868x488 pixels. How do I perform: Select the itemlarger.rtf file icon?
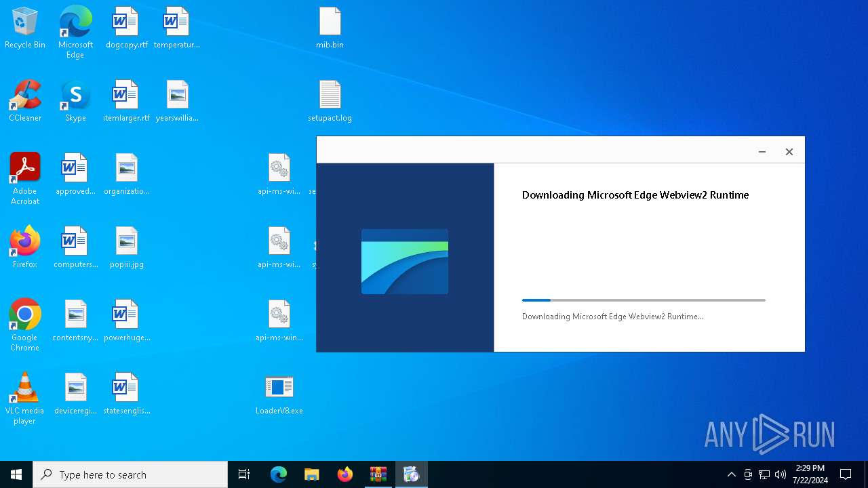(x=126, y=101)
